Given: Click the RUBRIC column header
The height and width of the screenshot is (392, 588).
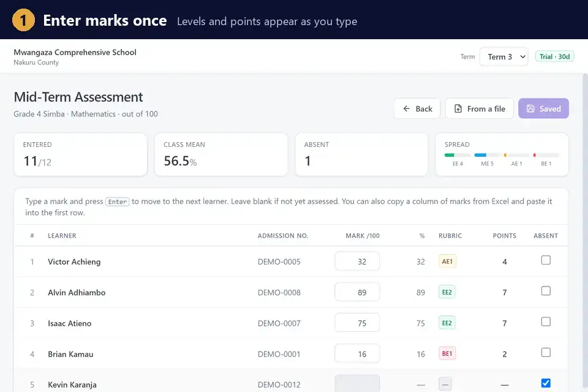Looking at the screenshot, I should [x=450, y=236].
